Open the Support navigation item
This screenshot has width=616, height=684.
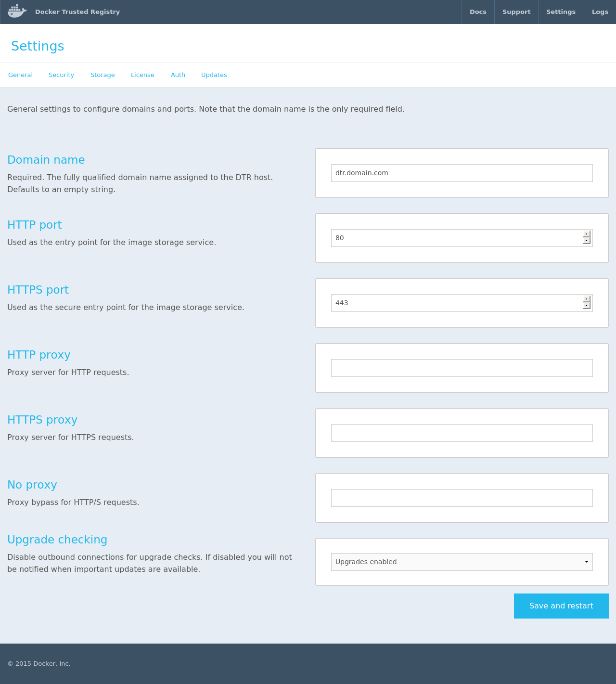[x=516, y=12]
